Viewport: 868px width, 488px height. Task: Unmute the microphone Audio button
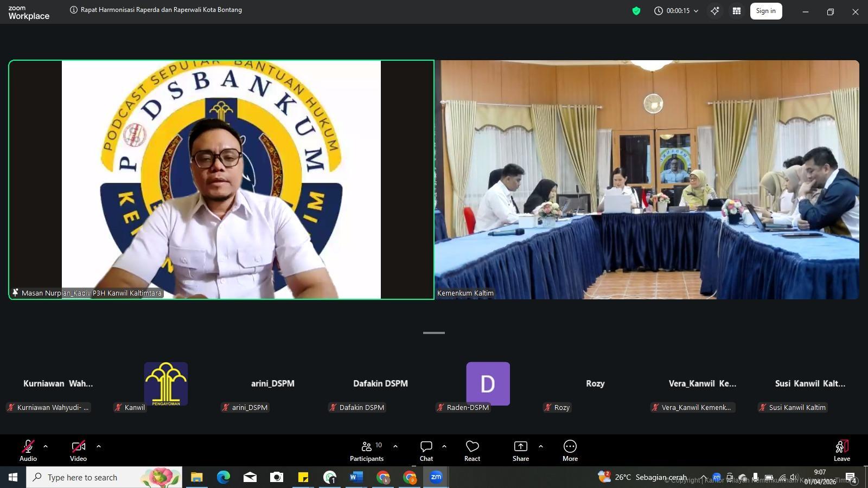coord(28,451)
